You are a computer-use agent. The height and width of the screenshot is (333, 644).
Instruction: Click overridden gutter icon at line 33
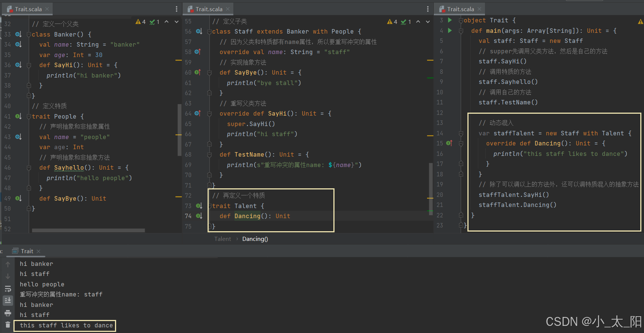pyautogui.click(x=18, y=34)
